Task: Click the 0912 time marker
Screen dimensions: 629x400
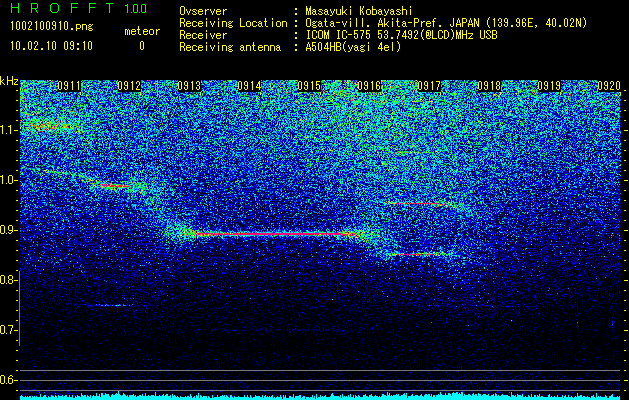Action: click(129, 86)
